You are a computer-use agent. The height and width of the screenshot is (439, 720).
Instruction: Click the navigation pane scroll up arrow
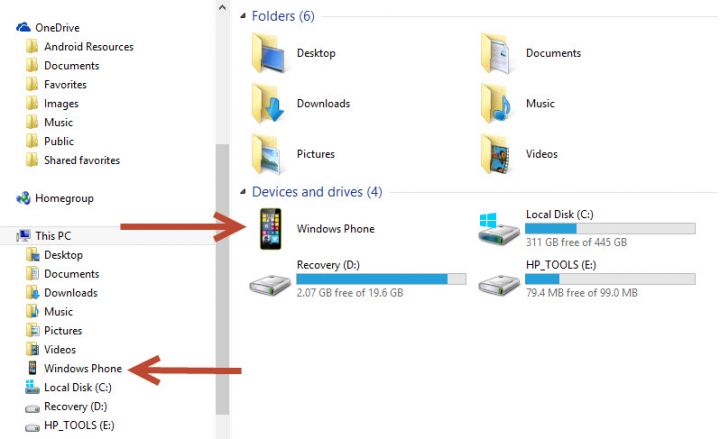tap(222, 7)
